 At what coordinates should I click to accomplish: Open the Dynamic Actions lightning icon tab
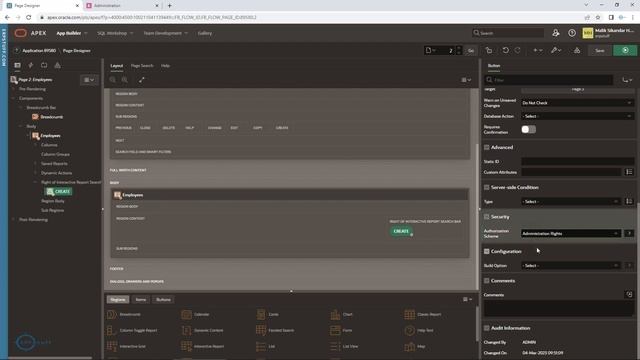pyautogui.click(x=31, y=65)
